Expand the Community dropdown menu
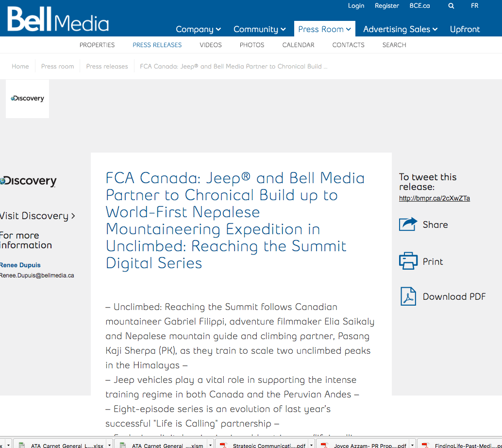 pyautogui.click(x=259, y=29)
